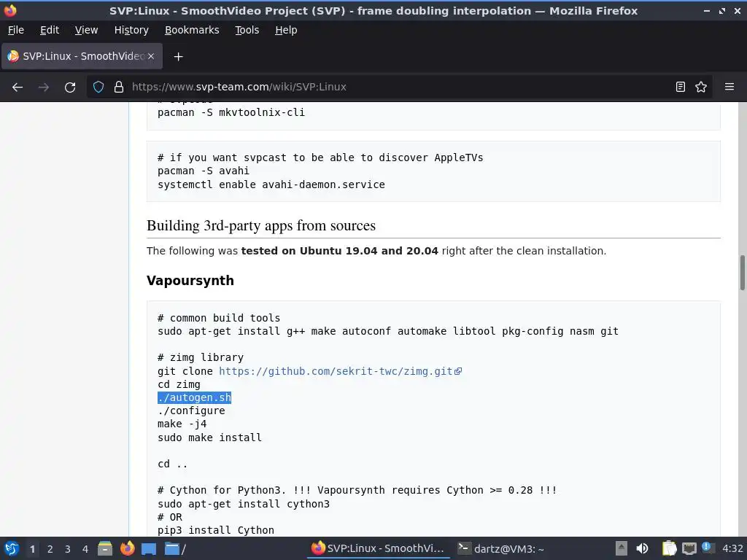Screen dimensions: 747x560
Task: Switch to virtual desktop 3
Action: click(x=68, y=549)
